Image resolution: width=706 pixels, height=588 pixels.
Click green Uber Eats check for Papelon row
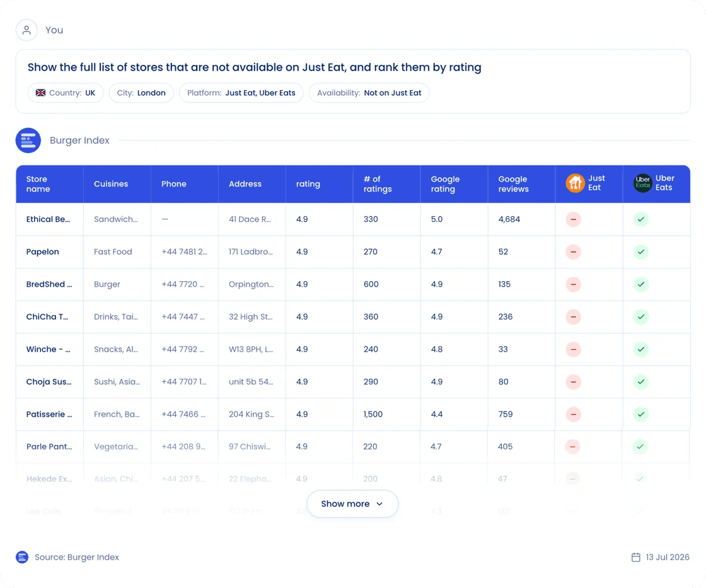coord(640,251)
